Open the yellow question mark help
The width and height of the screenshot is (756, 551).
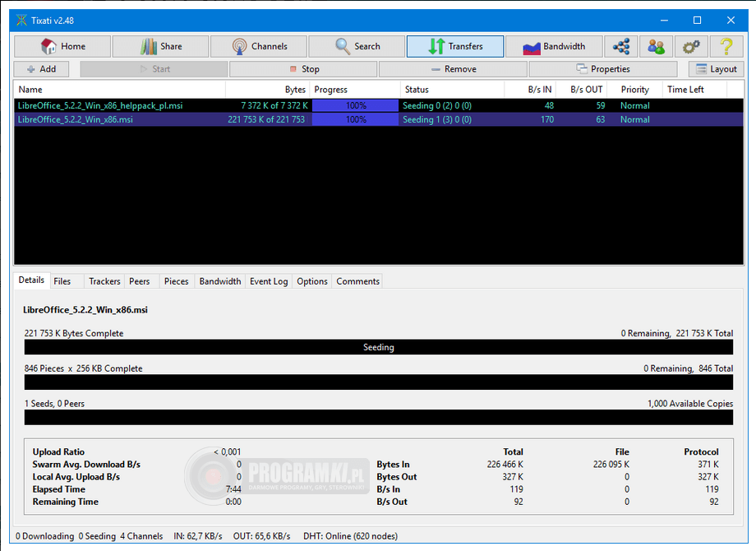[726, 46]
